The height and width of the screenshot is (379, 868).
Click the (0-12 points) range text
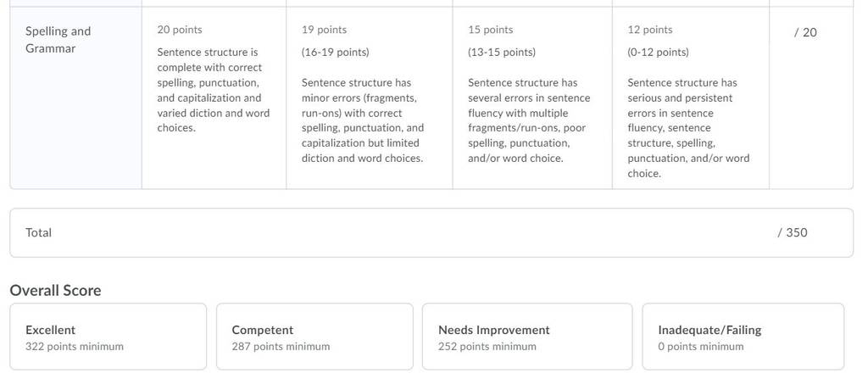pyautogui.click(x=658, y=53)
